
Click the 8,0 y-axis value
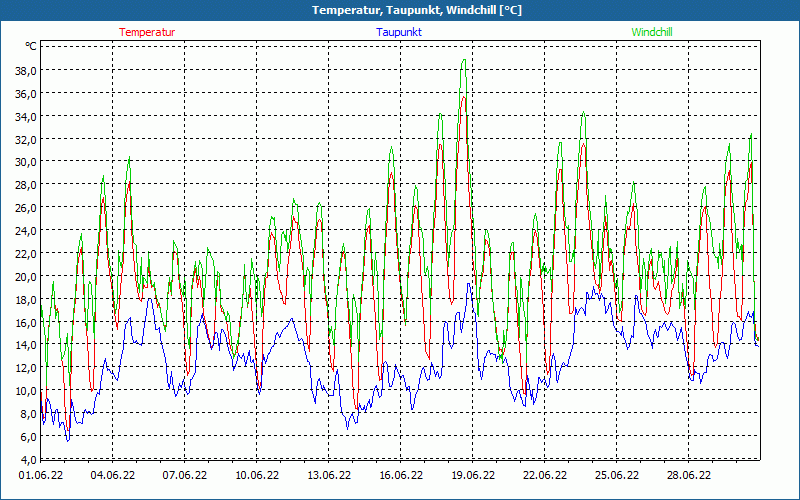tap(28, 414)
